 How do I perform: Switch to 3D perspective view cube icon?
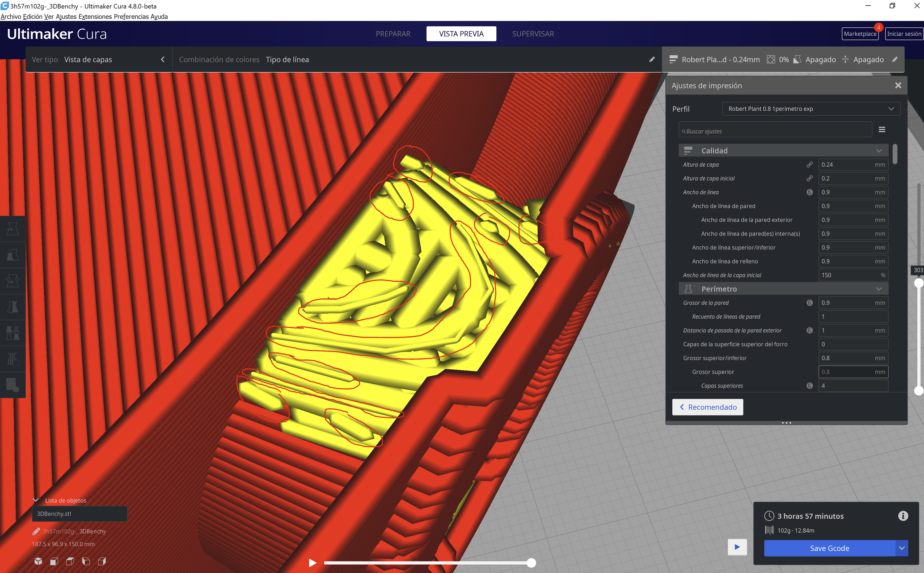tap(38, 561)
